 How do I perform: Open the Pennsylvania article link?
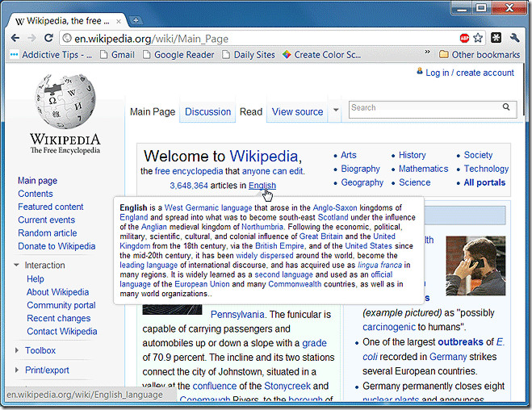[237, 315]
